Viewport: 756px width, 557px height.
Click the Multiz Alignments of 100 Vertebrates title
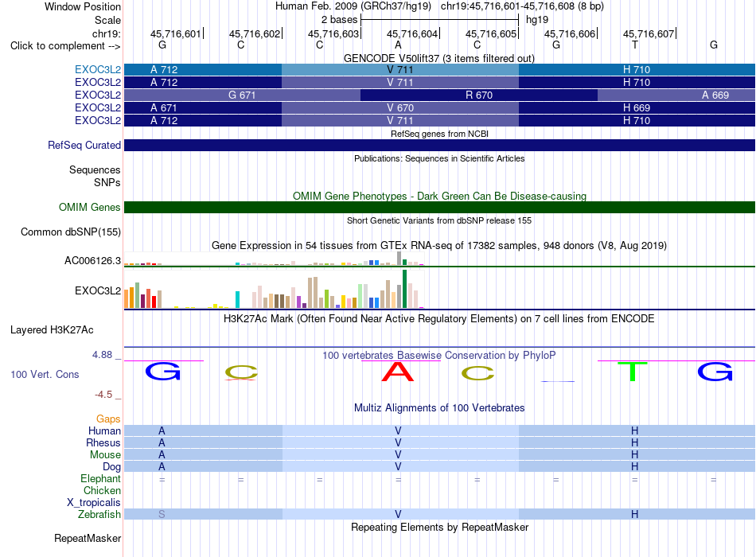coord(439,408)
